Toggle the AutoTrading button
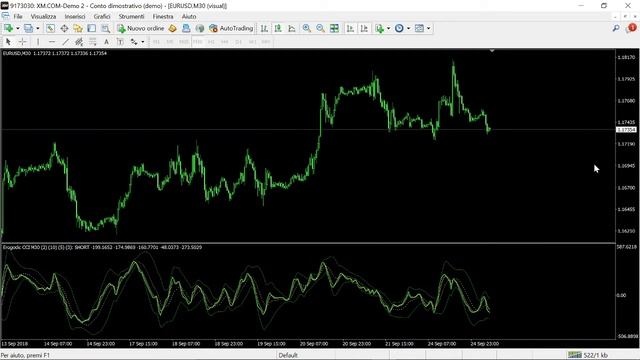This screenshot has height=360, width=640. coord(231,28)
